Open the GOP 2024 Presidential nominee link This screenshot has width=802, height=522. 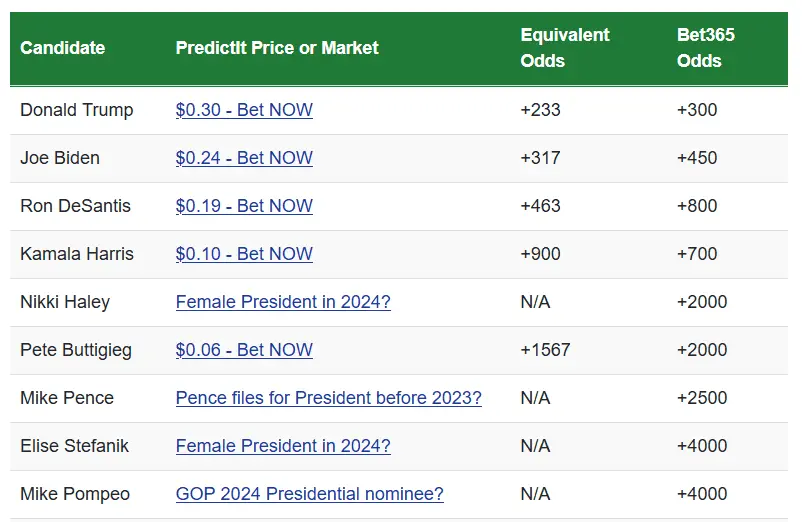coord(309,494)
